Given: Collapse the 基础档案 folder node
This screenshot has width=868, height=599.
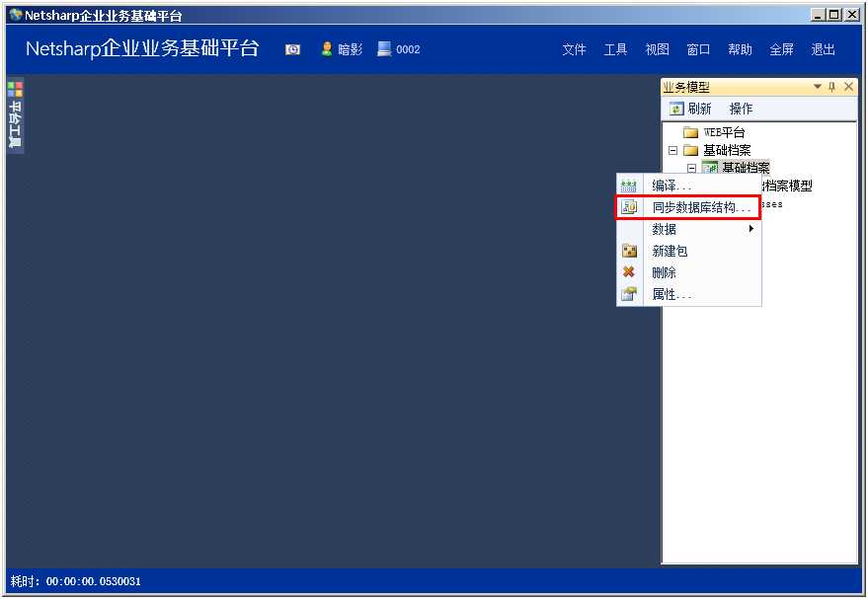Looking at the screenshot, I should pos(672,150).
